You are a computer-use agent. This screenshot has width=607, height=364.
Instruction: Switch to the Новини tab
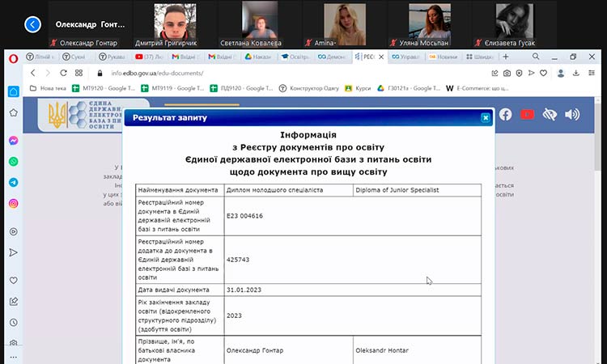click(x=444, y=57)
